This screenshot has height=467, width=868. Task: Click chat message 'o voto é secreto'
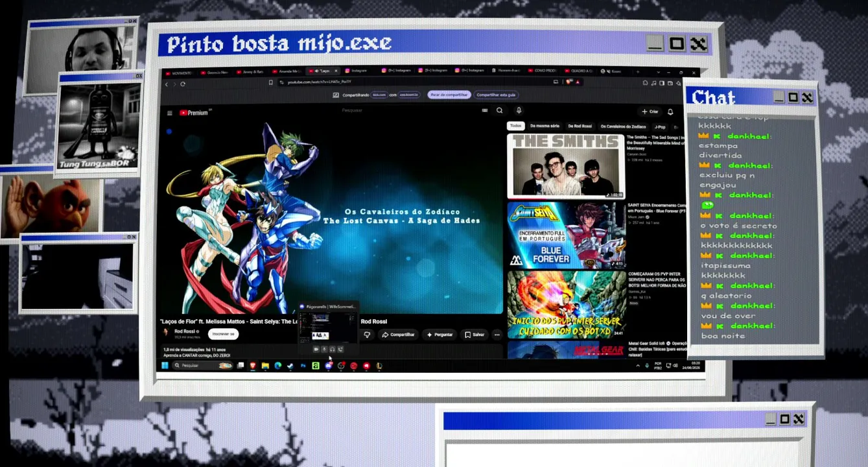[x=737, y=226]
